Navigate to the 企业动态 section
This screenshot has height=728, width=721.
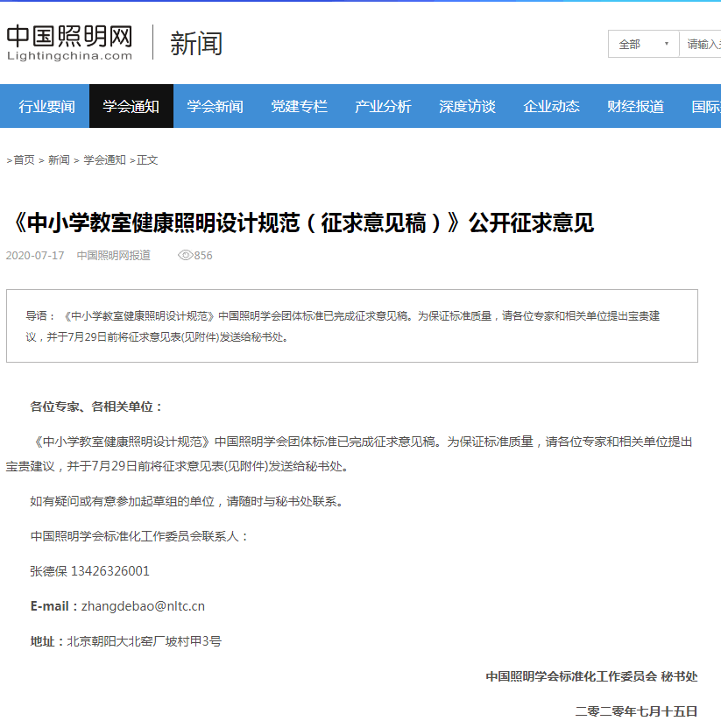pos(551,107)
